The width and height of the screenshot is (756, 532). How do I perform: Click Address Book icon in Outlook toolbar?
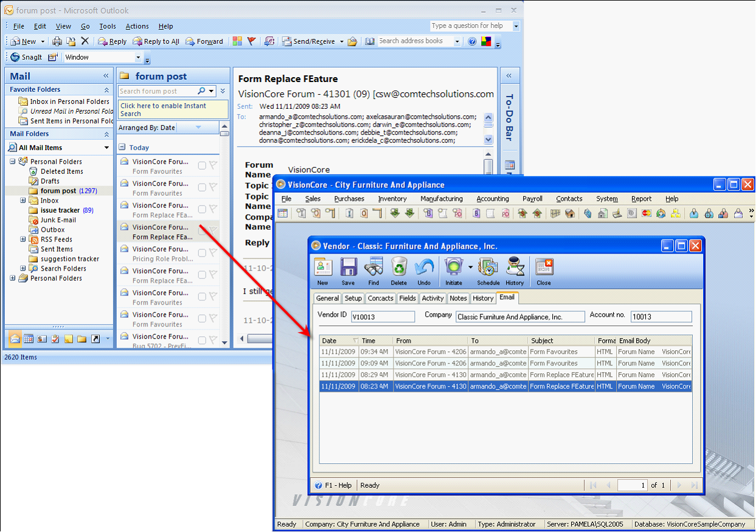pyautogui.click(x=370, y=41)
